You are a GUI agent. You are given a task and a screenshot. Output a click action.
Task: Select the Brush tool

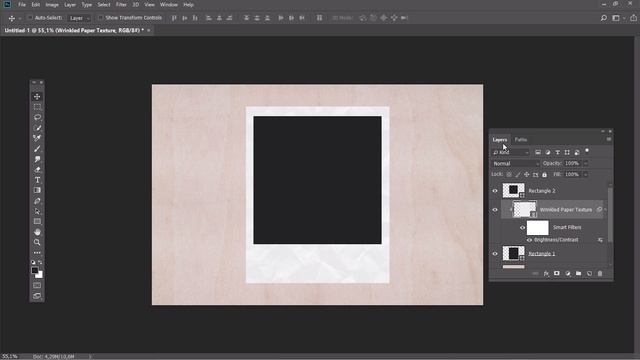click(x=37, y=149)
